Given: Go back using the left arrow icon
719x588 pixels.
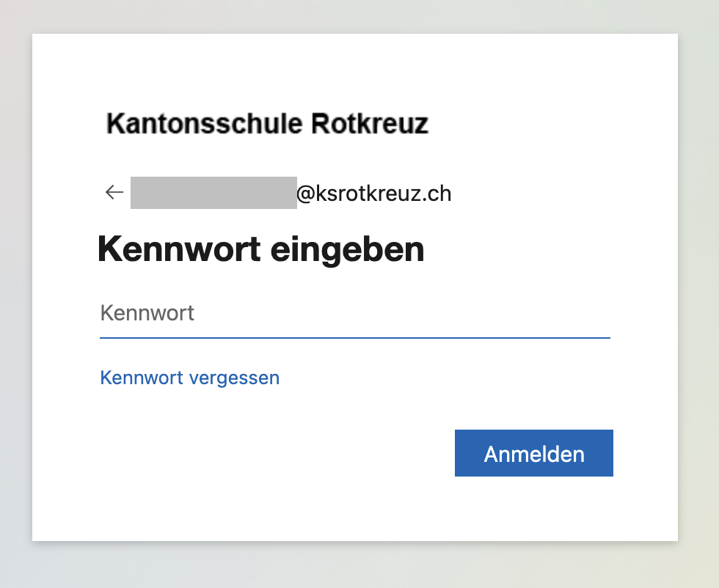Looking at the screenshot, I should pos(114,192).
